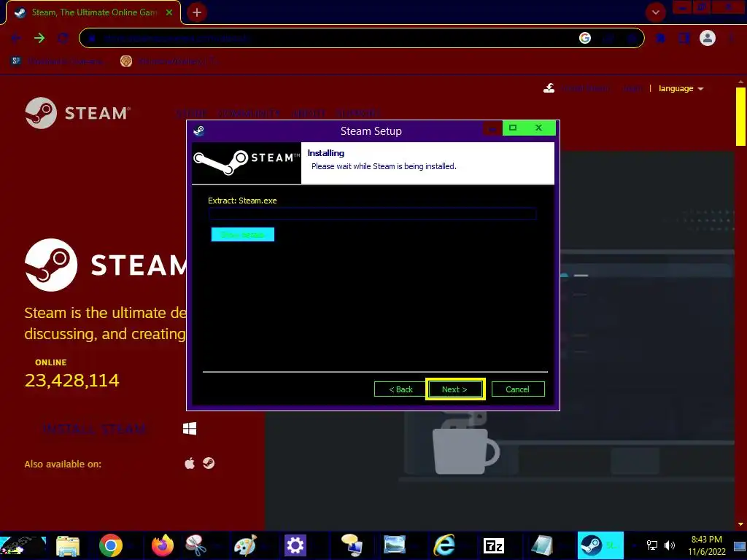Toggle the Chrome side panel icon

point(684,38)
